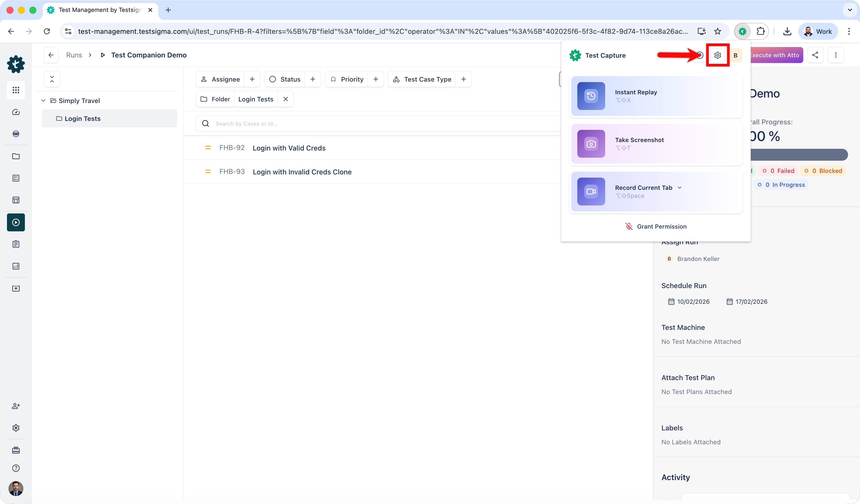Open the Test Runs sidebar icon
The height and width of the screenshot is (504, 860).
tap(16, 222)
